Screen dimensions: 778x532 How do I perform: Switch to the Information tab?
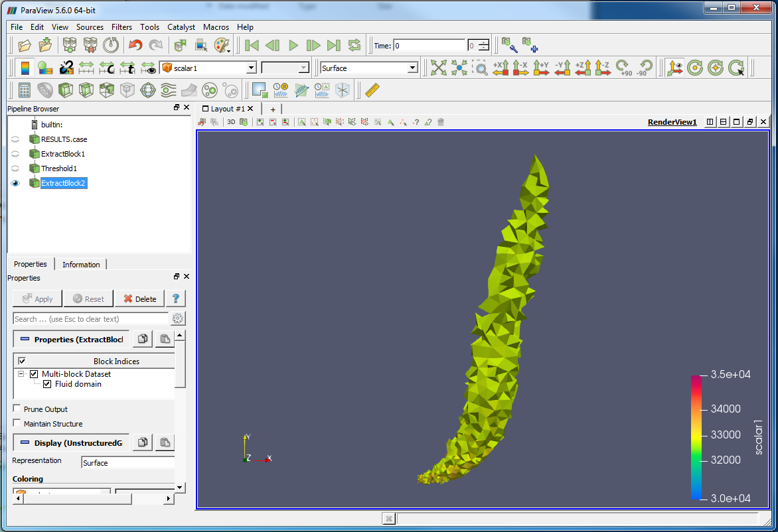(81, 264)
